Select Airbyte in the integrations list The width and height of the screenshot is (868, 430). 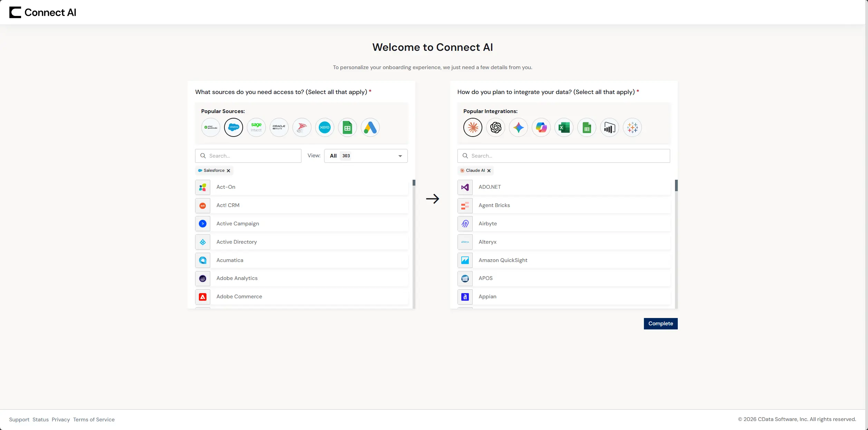click(x=563, y=224)
